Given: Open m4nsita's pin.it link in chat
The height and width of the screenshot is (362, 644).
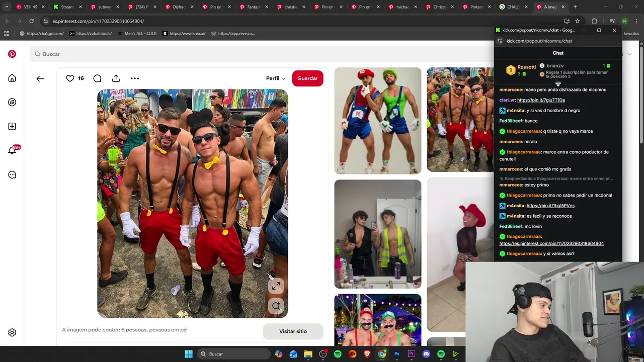Looking at the screenshot, I should pos(550,206).
